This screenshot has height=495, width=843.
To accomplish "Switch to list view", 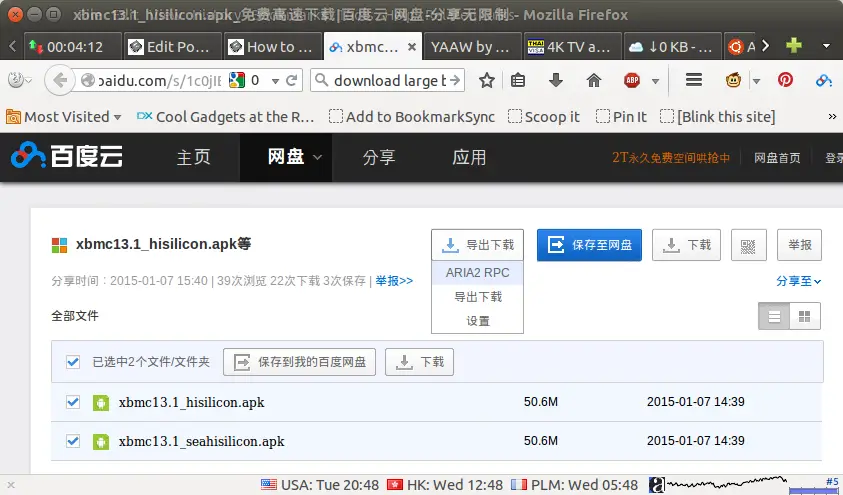I will pyautogui.click(x=774, y=316).
